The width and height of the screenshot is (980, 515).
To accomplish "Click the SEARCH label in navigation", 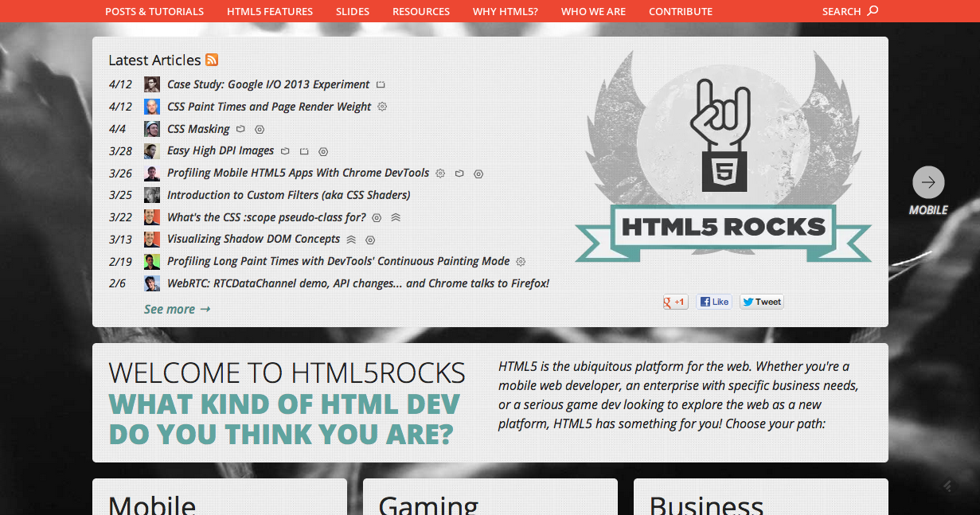I will click(841, 11).
